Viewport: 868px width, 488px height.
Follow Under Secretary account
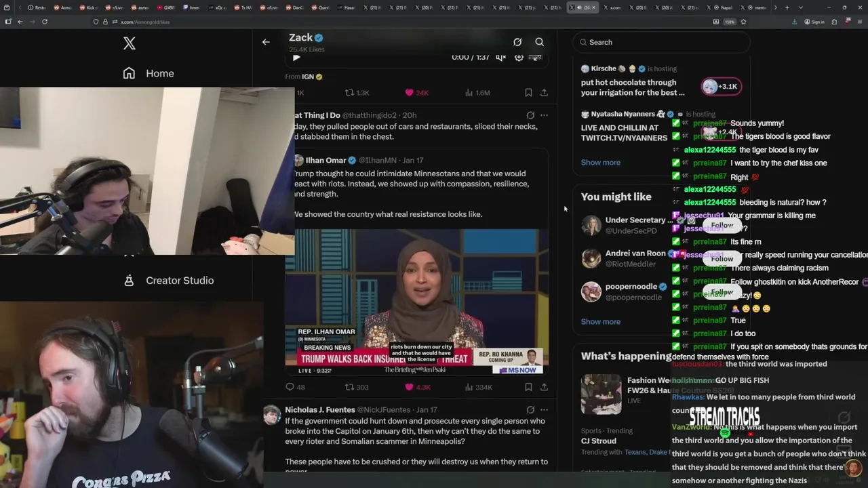(722, 225)
